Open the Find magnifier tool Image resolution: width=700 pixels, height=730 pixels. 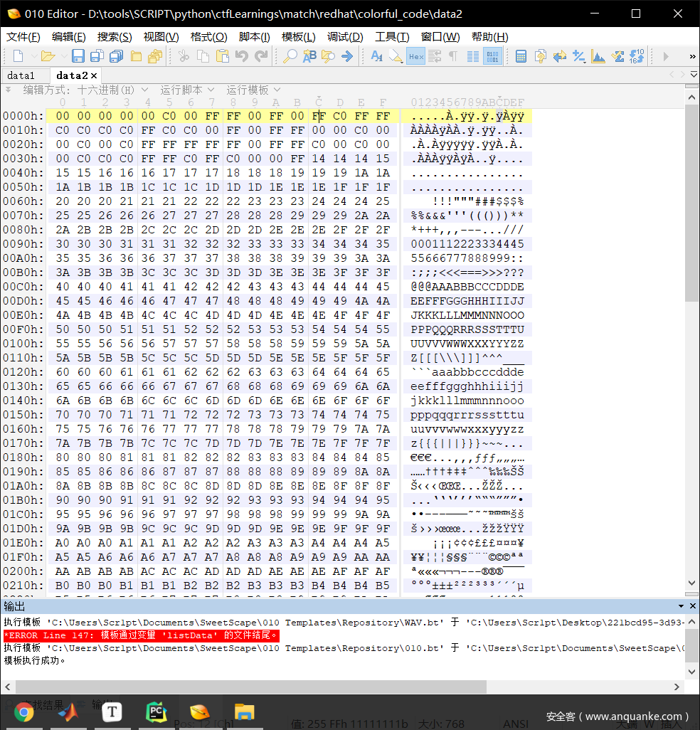[290, 56]
